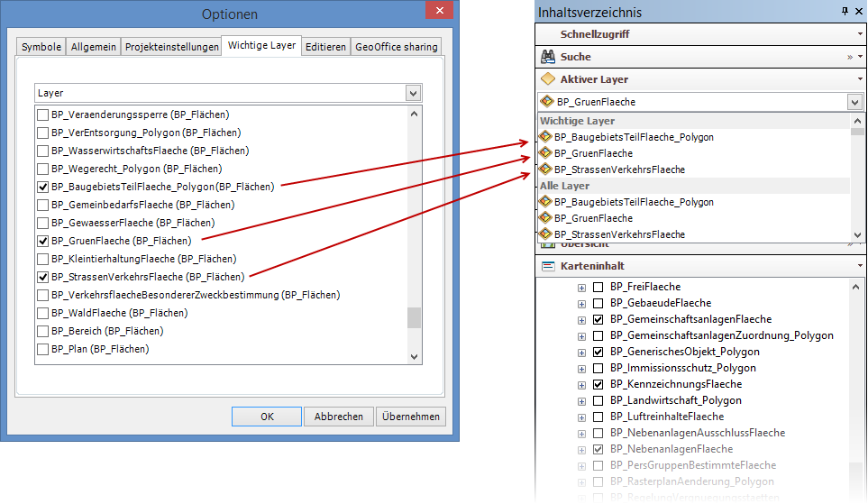
Task: Click icon of BP_GruenFlaeche under Wichtige Layer
Action: [x=546, y=153]
